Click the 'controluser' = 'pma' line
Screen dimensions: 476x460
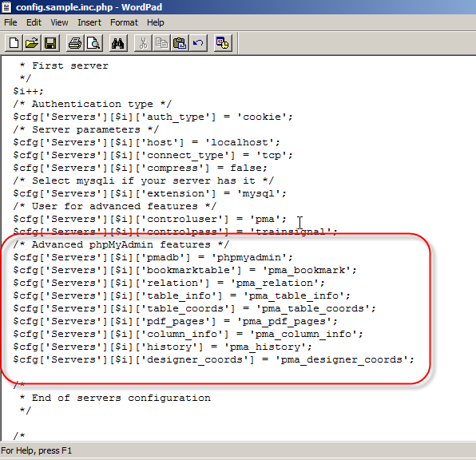coord(150,219)
